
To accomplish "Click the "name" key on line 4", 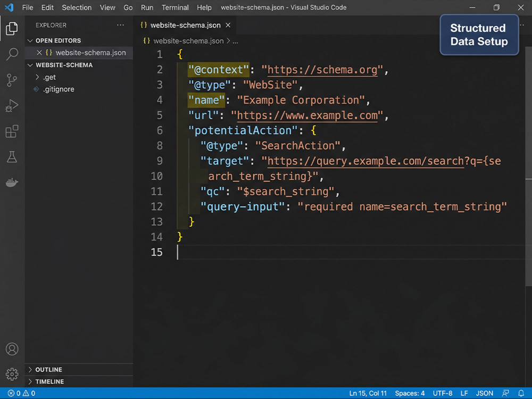I will pos(206,100).
